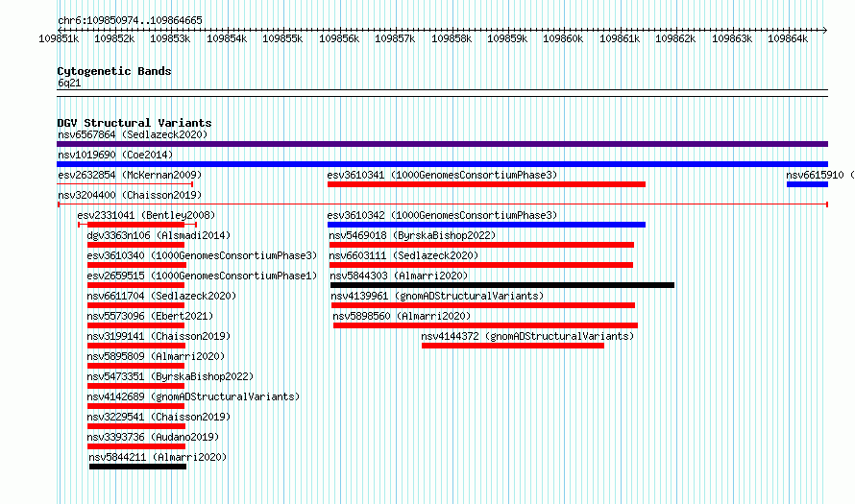Screen dimensions: 855x504
Task: Click nsv3199141 (Chaisson2019) label
Action: [x=159, y=336]
